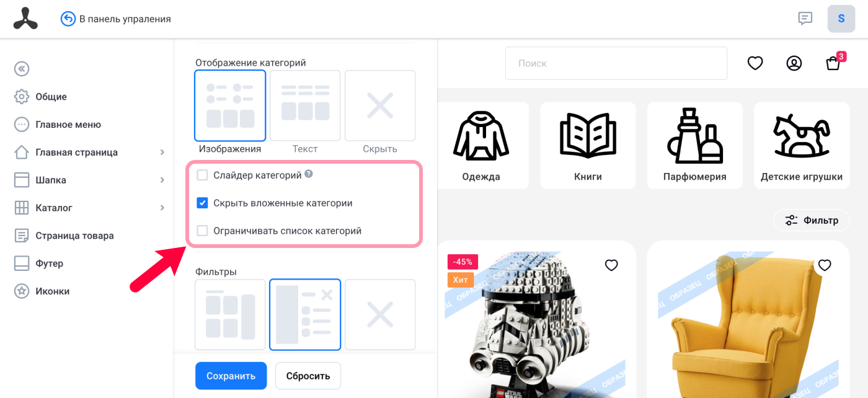Viewport: 868px width, 398px height.
Task: Open the yellow armchair product image
Action: coord(747,325)
